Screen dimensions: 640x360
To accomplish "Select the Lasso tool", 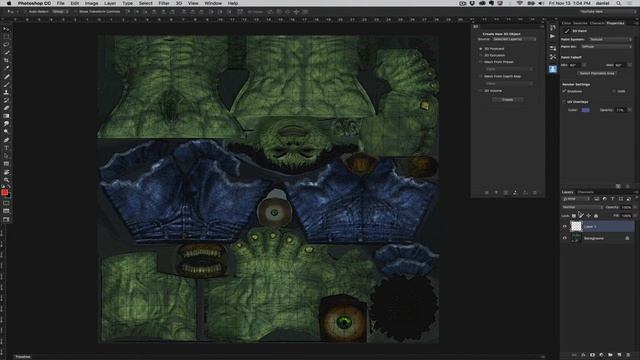I will [6, 45].
